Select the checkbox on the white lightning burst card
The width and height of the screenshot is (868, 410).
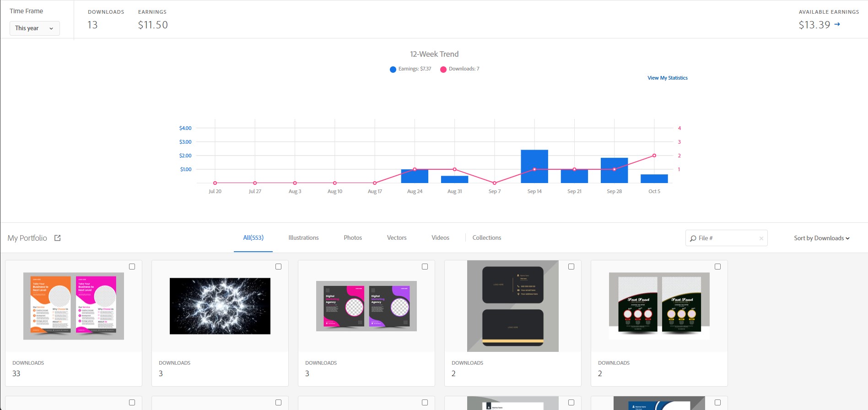click(x=279, y=267)
